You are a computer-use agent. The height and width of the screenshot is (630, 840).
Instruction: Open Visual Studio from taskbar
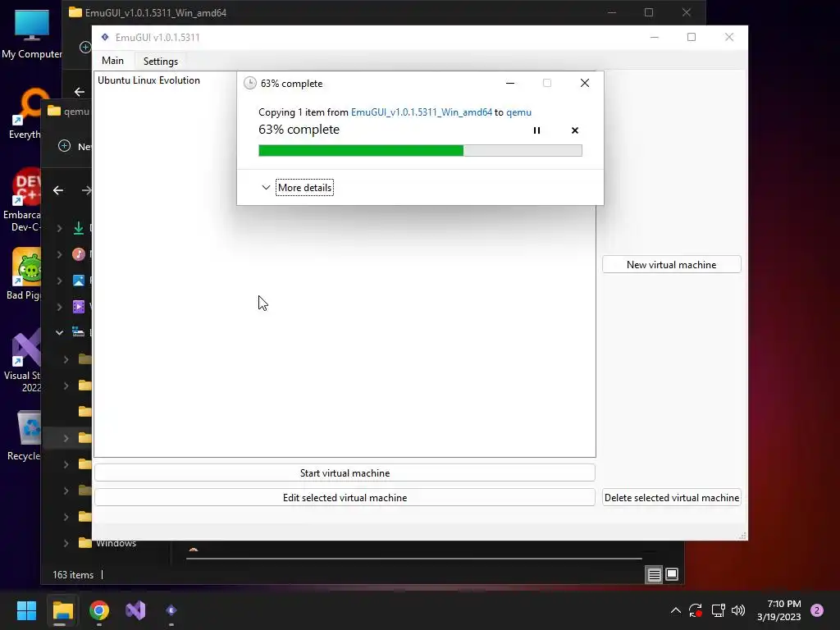click(135, 610)
